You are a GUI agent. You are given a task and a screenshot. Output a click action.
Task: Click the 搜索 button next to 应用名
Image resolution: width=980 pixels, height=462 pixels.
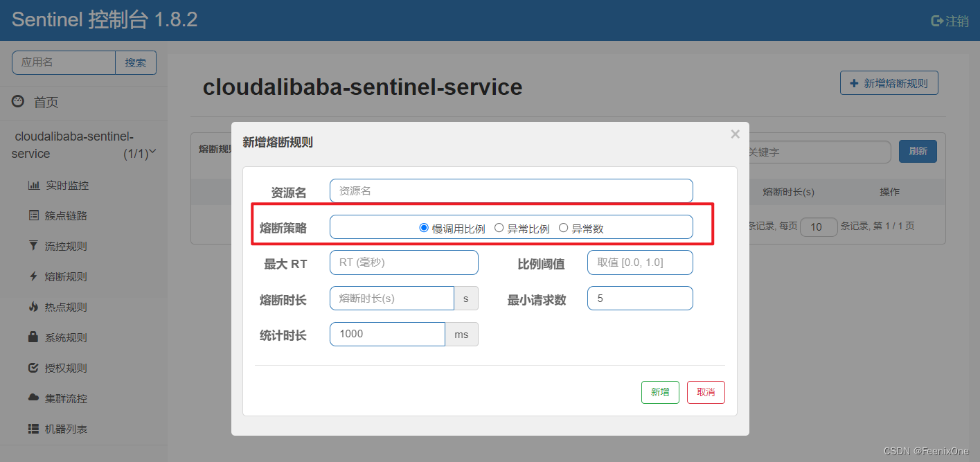pos(136,62)
